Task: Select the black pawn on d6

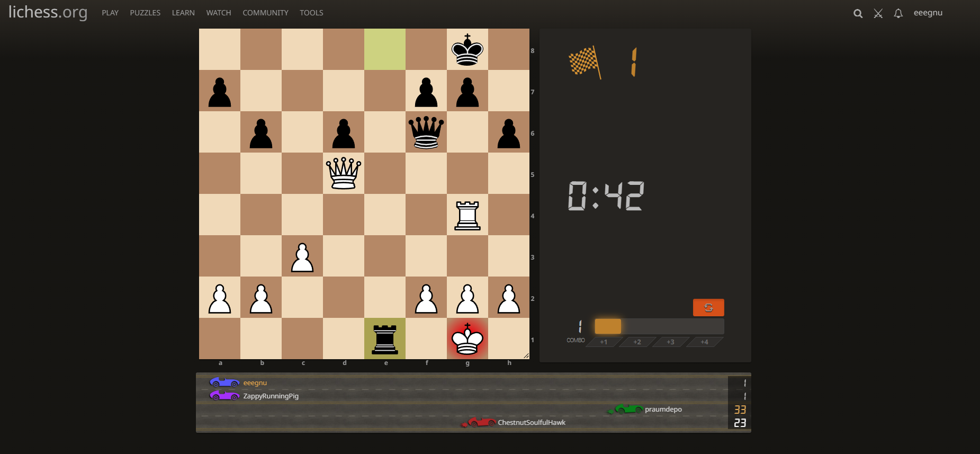Action: point(344,132)
